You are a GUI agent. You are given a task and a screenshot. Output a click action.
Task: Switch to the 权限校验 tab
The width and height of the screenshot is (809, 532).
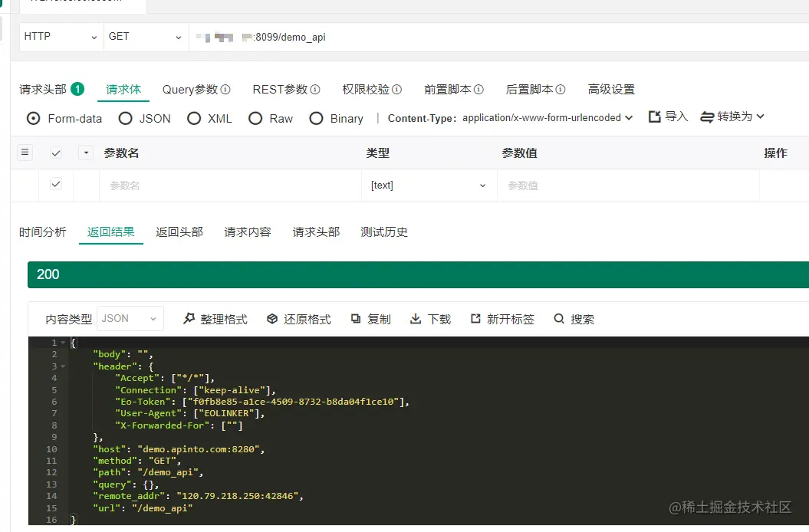pos(371,89)
